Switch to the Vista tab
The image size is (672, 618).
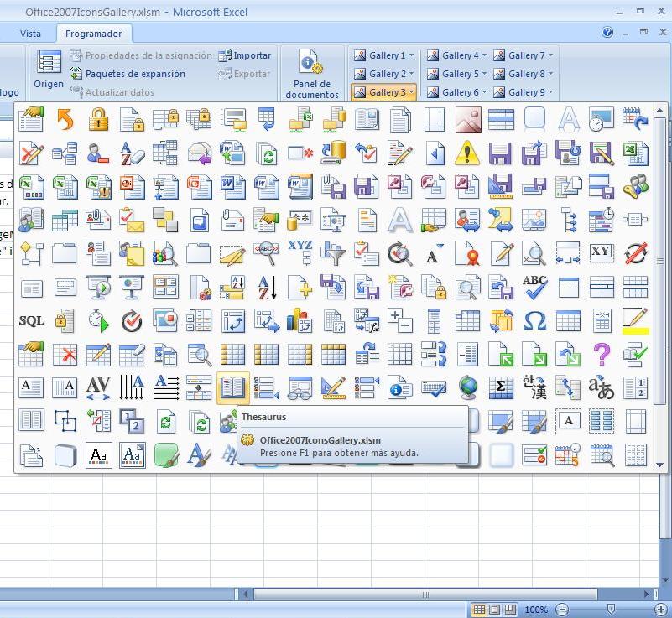coord(30,34)
